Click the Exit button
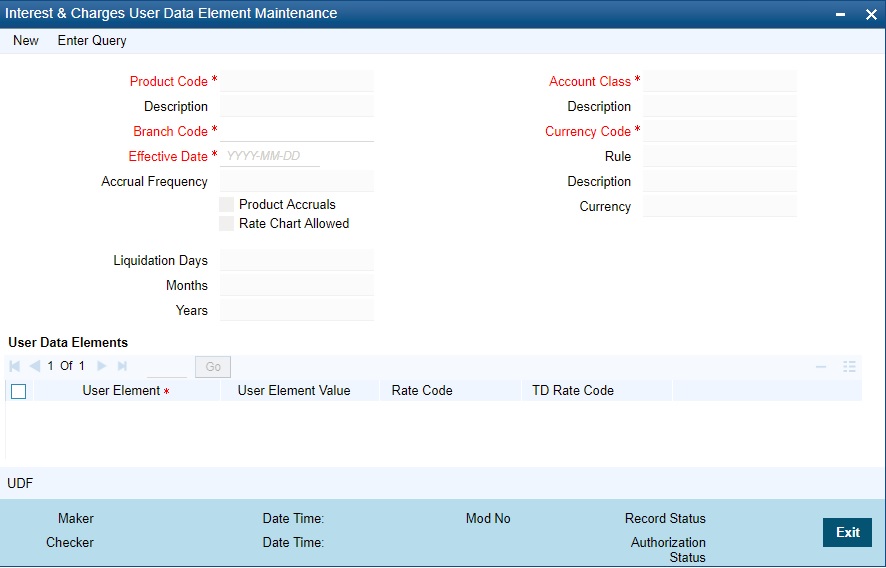This screenshot has height=568, width=886. pyautogui.click(x=848, y=532)
